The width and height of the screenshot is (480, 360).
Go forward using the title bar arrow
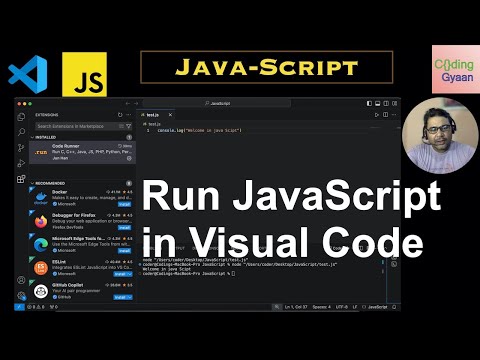[136, 104]
